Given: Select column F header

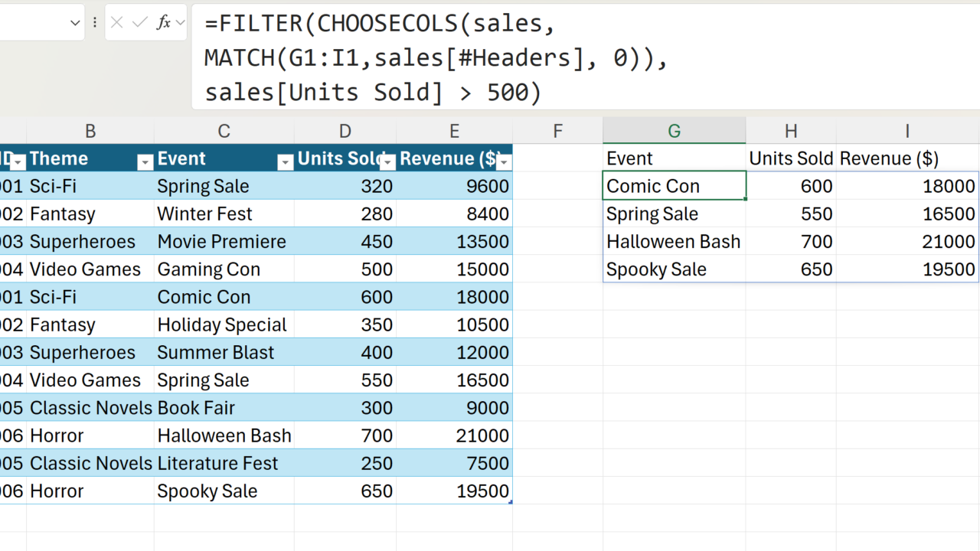Looking at the screenshot, I should [x=557, y=131].
